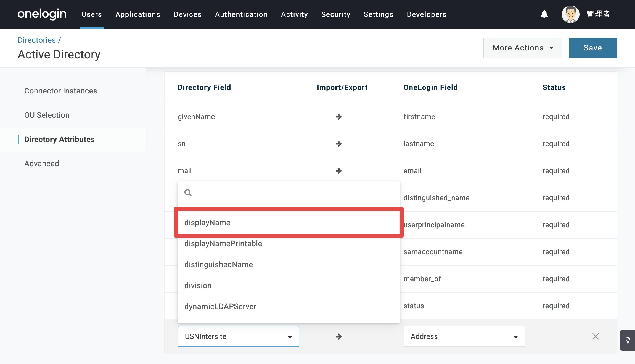The width and height of the screenshot is (635, 364).
Task: Select the Directory Attributes tab
Action: [59, 139]
